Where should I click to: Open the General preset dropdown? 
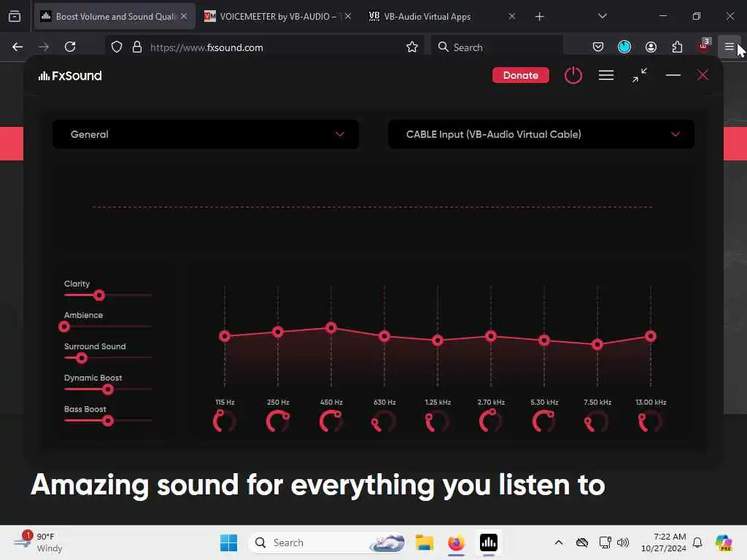[205, 134]
